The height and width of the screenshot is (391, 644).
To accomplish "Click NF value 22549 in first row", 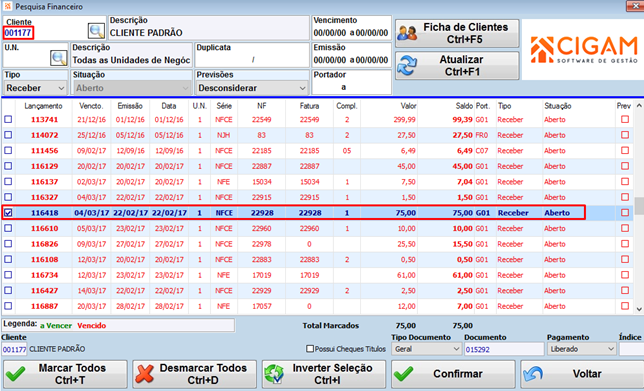I will coord(262,120).
